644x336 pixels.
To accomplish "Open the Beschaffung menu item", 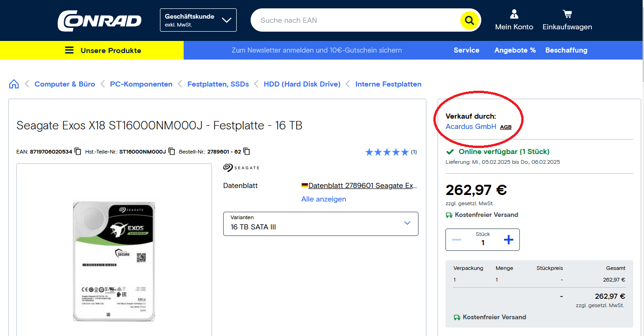I will point(566,50).
